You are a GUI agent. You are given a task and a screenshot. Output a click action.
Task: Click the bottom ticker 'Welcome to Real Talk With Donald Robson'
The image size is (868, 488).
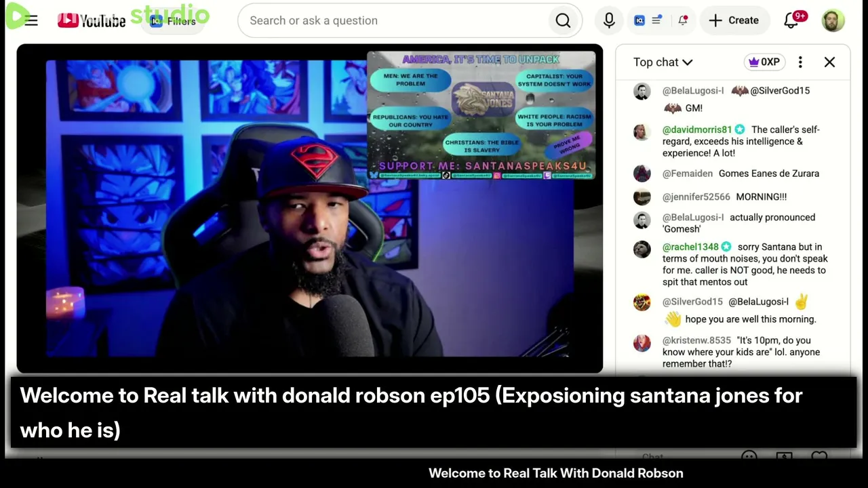(556, 473)
